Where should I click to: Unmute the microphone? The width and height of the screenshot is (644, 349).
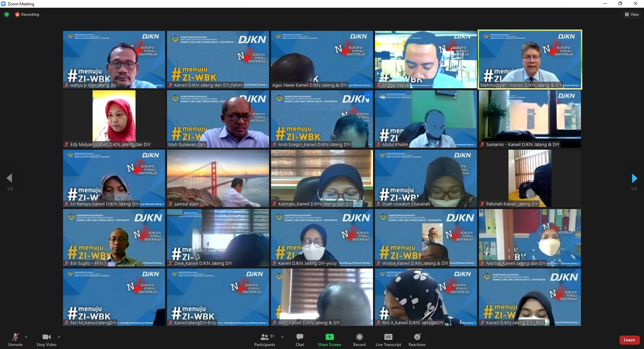click(15, 339)
